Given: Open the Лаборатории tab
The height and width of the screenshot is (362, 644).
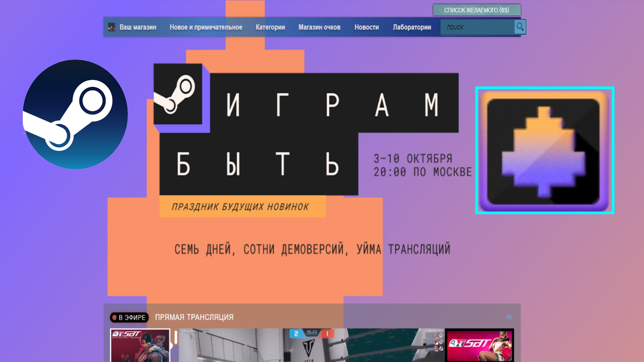Looking at the screenshot, I should click(x=412, y=27).
